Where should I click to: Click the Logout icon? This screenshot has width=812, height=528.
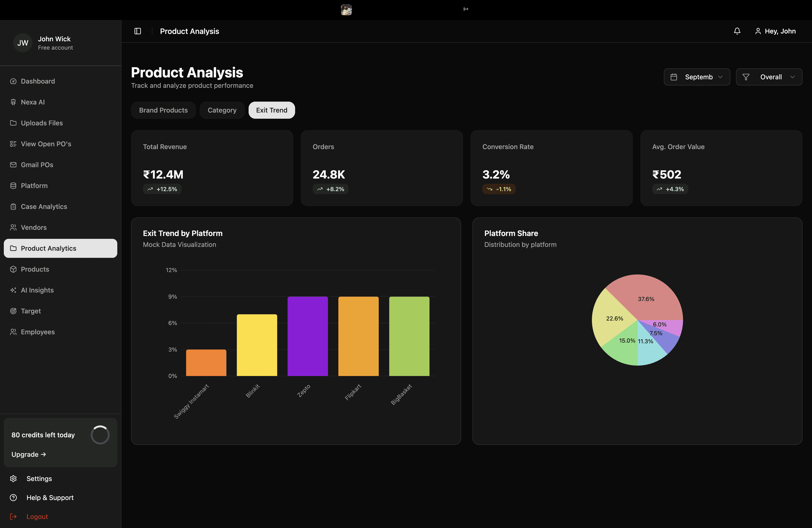pos(13,516)
